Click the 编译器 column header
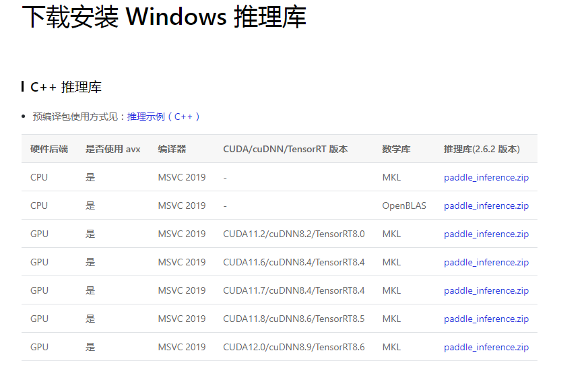 [172, 149]
